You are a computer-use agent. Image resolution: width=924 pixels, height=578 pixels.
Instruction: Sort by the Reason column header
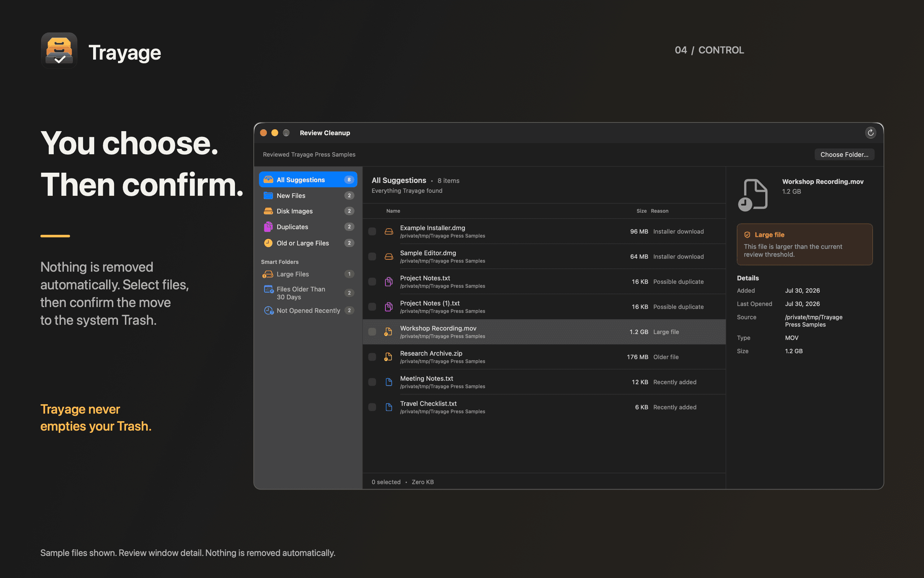point(659,211)
